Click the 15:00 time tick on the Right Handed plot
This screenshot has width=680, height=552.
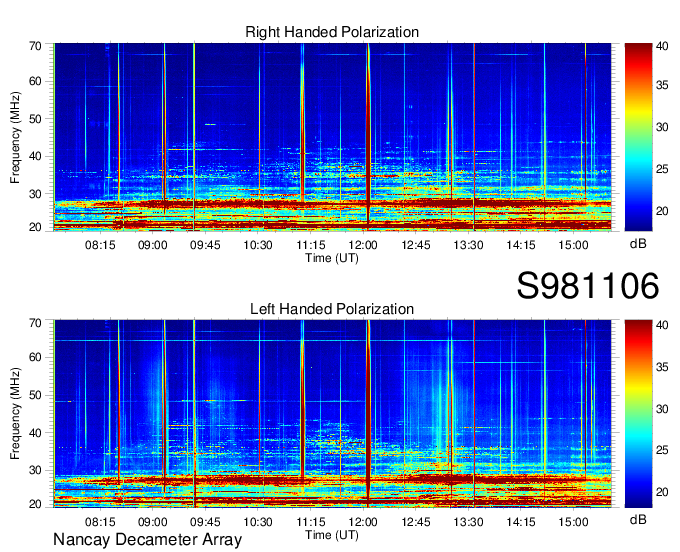tap(573, 245)
